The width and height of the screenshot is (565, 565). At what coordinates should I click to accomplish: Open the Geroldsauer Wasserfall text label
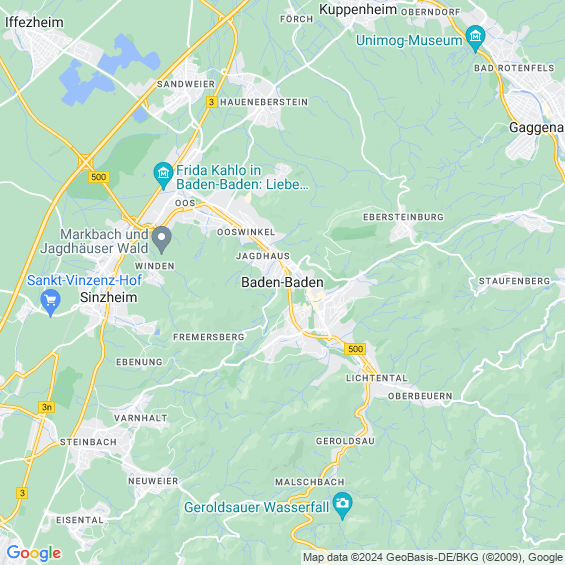(257, 507)
